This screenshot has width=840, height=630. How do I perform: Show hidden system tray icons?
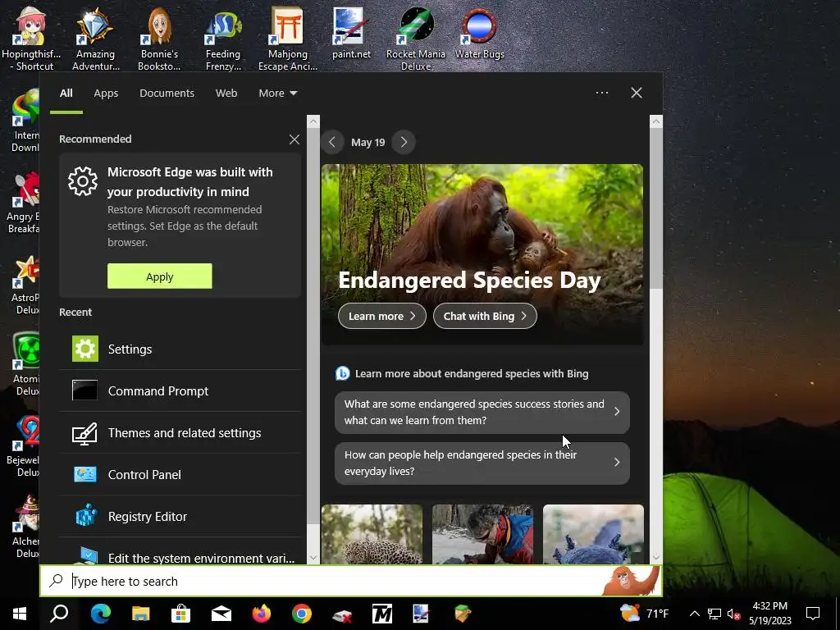pyautogui.click(x=694, y=614)
